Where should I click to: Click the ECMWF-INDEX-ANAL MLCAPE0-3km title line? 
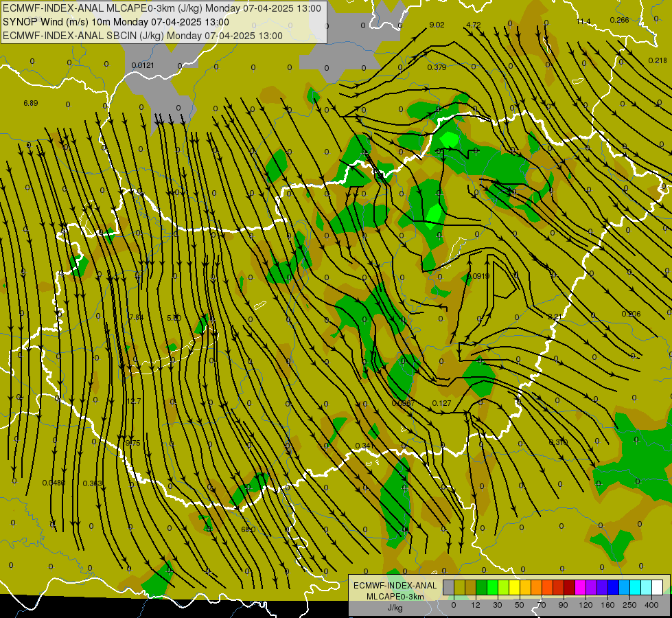(161, 8)
